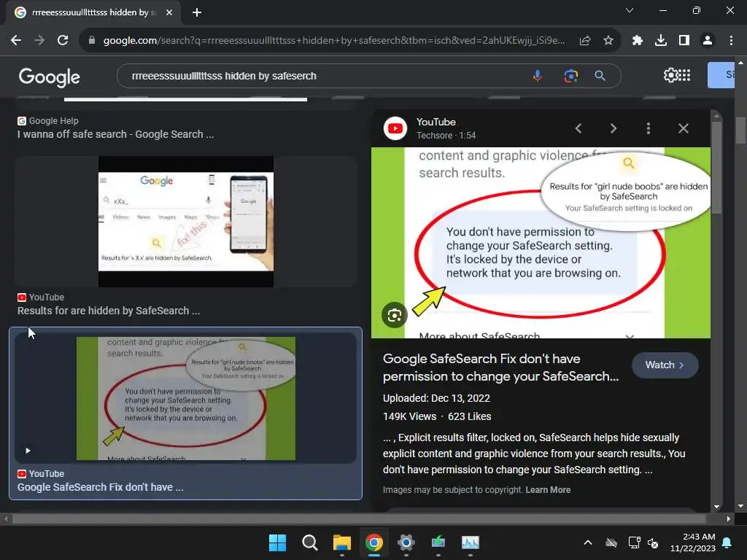Open Windows taskbar search
The height and width of the screenshot is (560, 747).
[x=309, y=542]
